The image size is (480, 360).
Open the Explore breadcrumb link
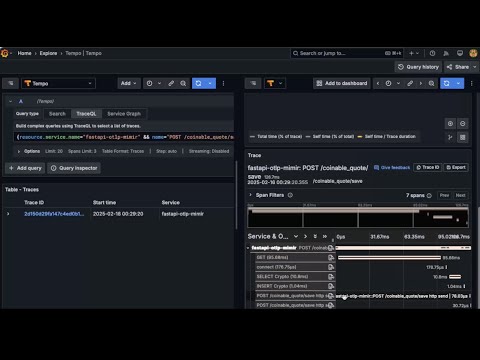[x=48, y=53]
